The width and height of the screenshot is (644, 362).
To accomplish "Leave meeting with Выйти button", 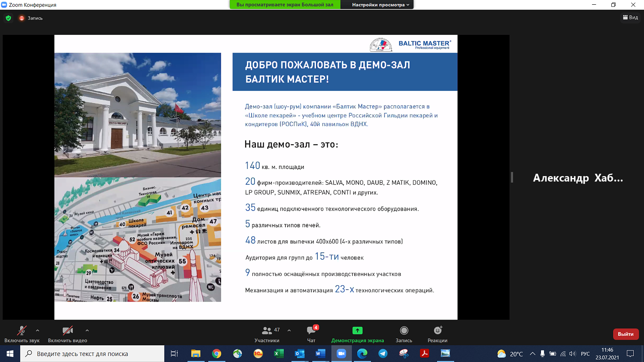I will (x=626, y=334).
